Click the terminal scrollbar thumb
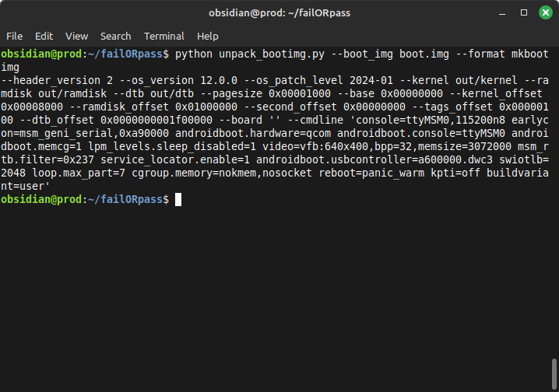 coord(554,372)
